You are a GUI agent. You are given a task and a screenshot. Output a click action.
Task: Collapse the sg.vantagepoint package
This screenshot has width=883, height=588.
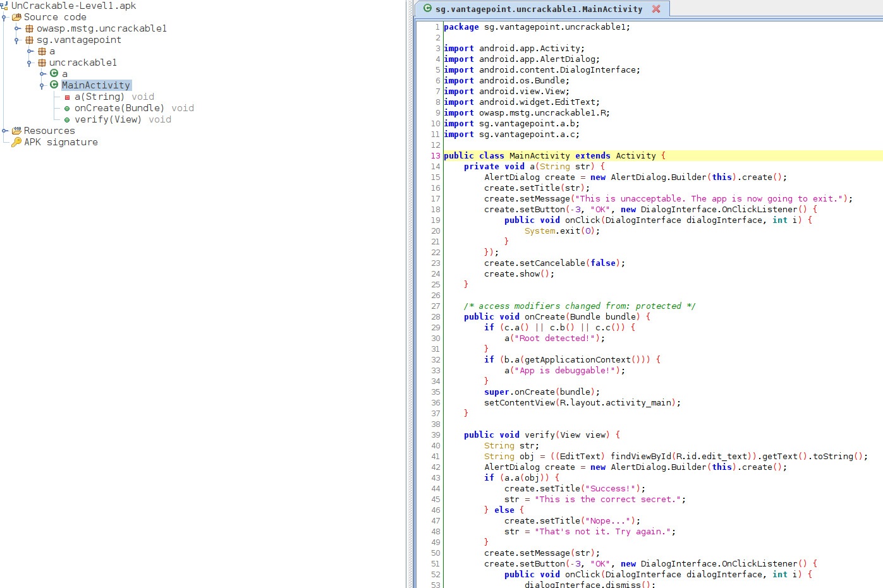pos(17,40)
